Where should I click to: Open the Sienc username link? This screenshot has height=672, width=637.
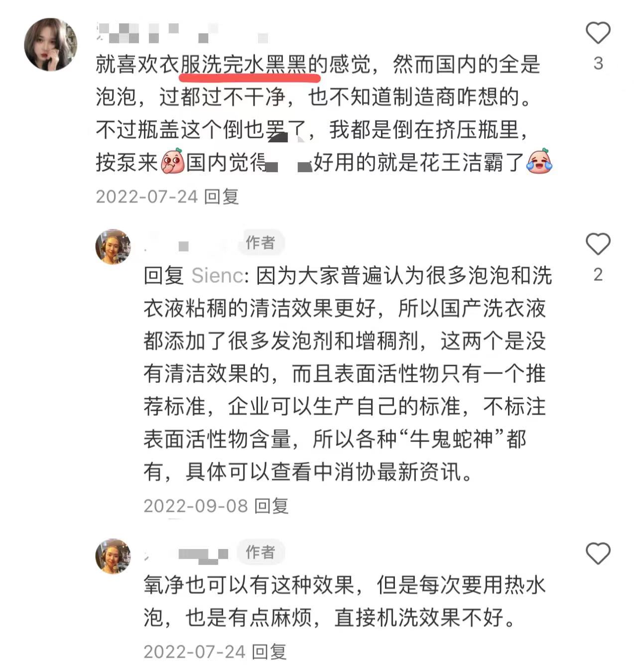[218, 275]
